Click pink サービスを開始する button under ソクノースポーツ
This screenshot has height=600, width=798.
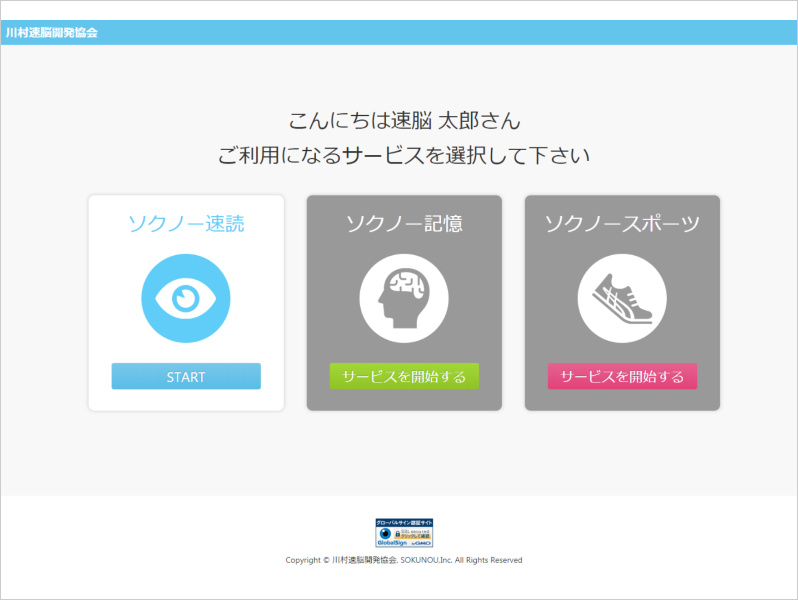click(622, 376)
